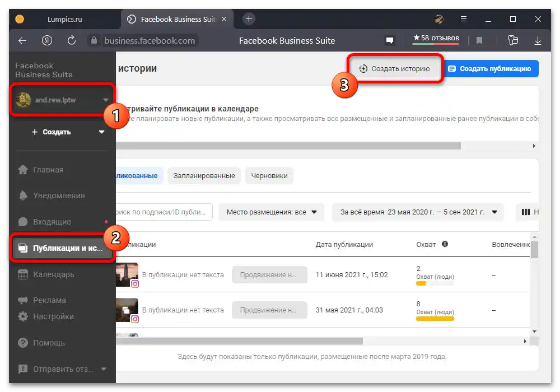Open the Место размещения: все dropdown

tap(272, 212)
